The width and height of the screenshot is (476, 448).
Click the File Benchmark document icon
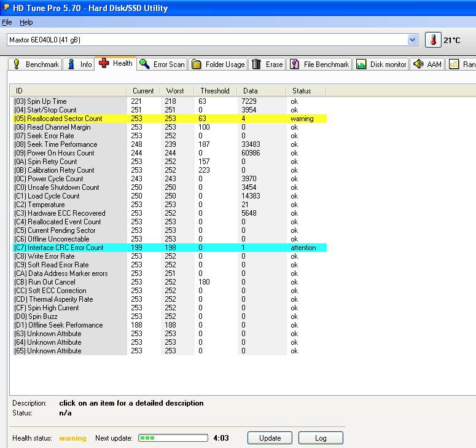(x=294, y=64)
